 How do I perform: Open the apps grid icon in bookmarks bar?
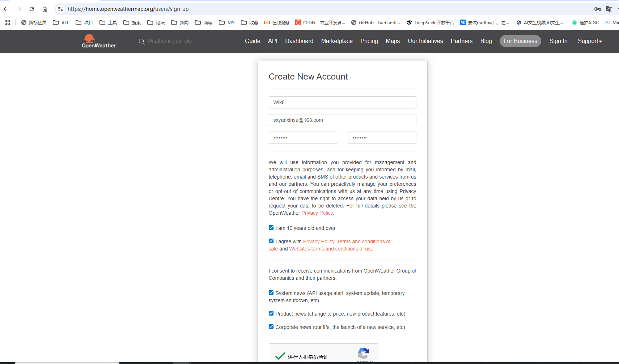7,22
